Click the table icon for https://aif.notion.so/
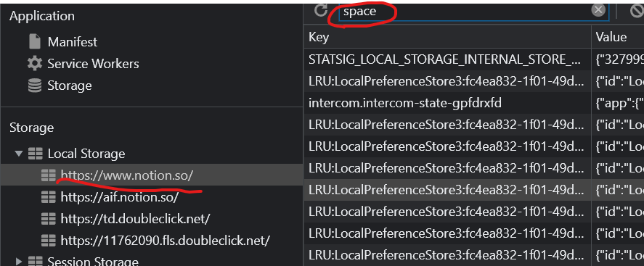The height and width of the screenshot is (266, 644). tap(49, 197)
